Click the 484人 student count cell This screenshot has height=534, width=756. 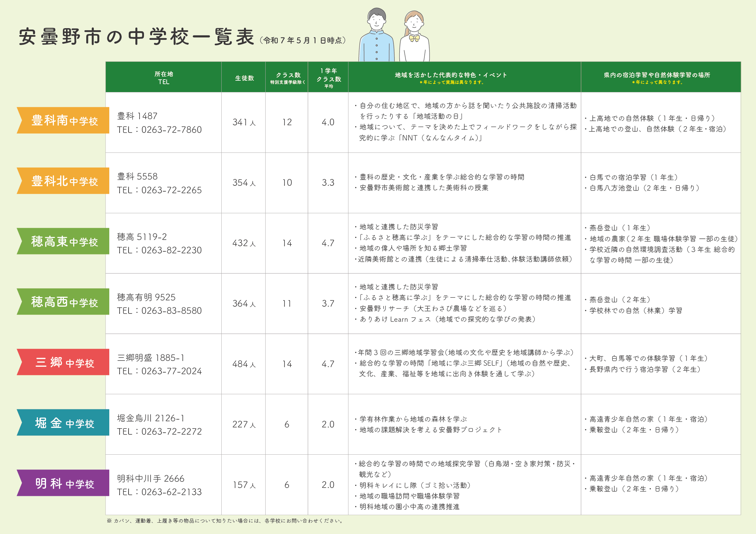click(x=244, y=364)
